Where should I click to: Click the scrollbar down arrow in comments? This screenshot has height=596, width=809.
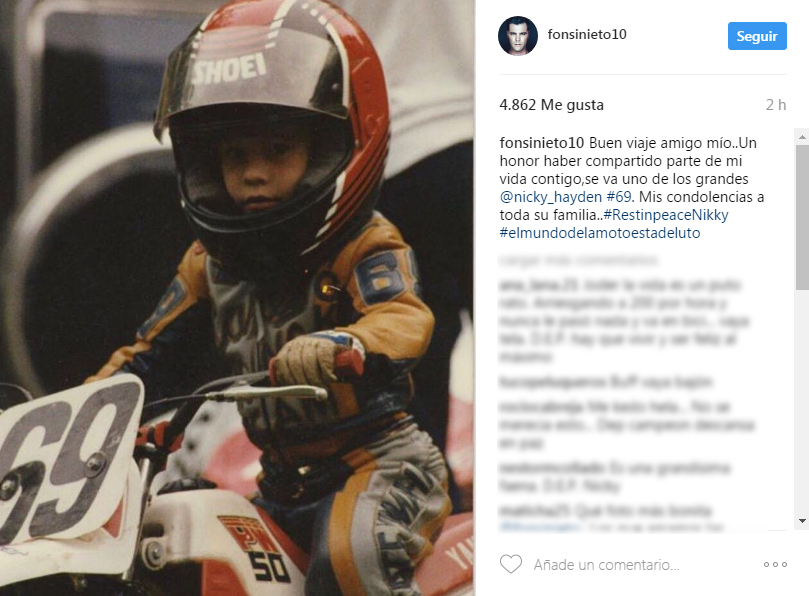click(802, 521)
